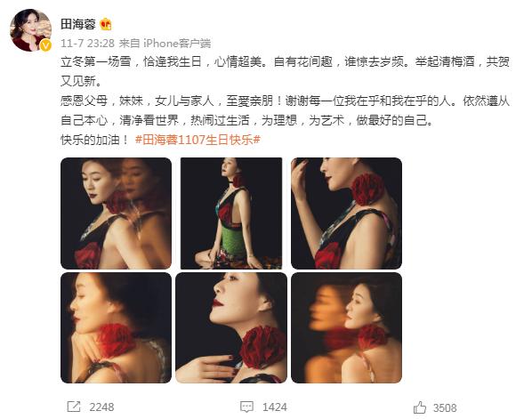
Task: View first photo with double-exposure portrait
Action: (116, 214)
